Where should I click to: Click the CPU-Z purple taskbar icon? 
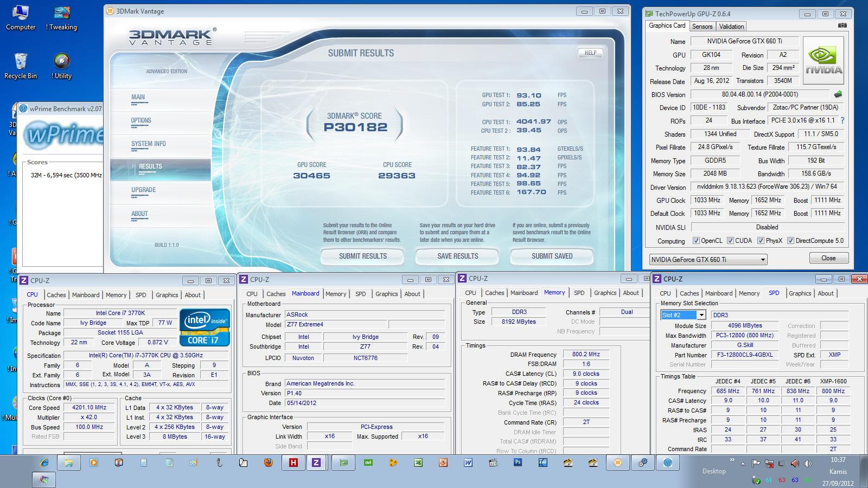316,463
